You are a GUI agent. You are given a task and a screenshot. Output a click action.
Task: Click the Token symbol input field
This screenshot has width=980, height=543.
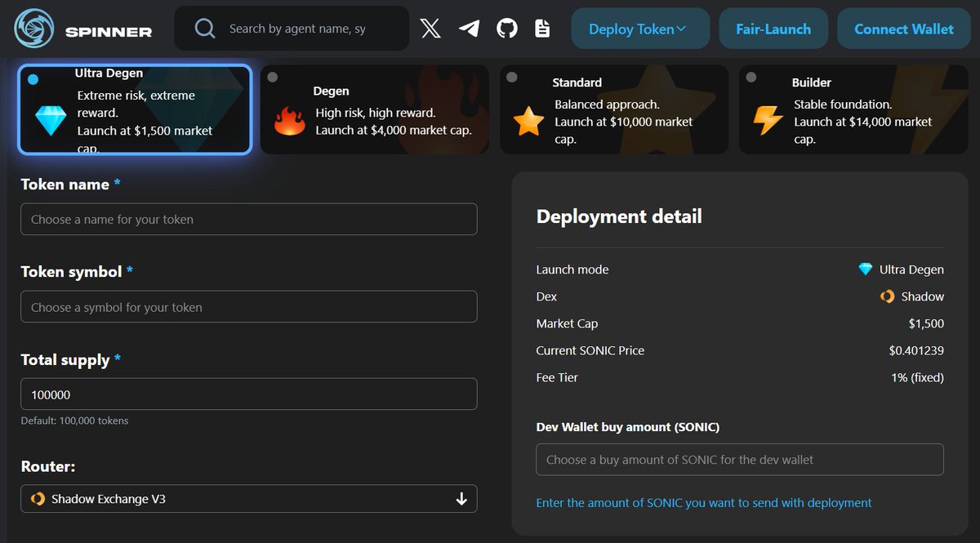click(x=249, y=307)
